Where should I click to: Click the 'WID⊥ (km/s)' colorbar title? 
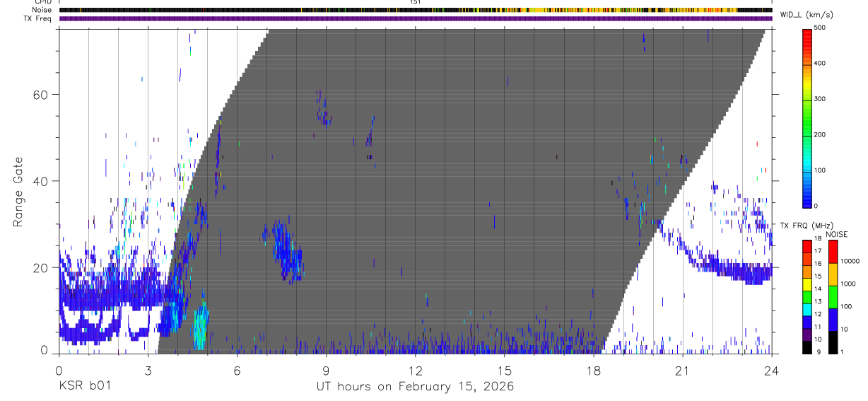pos(807,14)
